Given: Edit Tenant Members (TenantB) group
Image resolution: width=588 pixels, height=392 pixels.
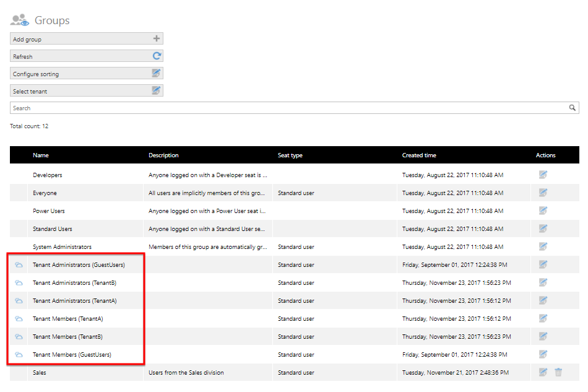Looking at the screenshot, I should click(543, 336).
